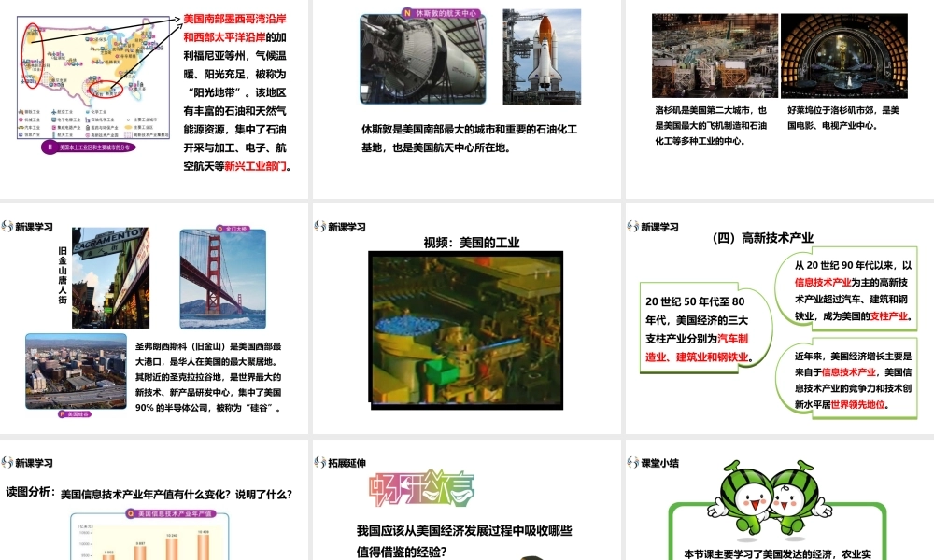Click the paragraph 圣弗朗西斯科（旧金山）是美国西部最大港口
Image resolution: width=934 pixels, height=560 pixels.
(208, 377)
